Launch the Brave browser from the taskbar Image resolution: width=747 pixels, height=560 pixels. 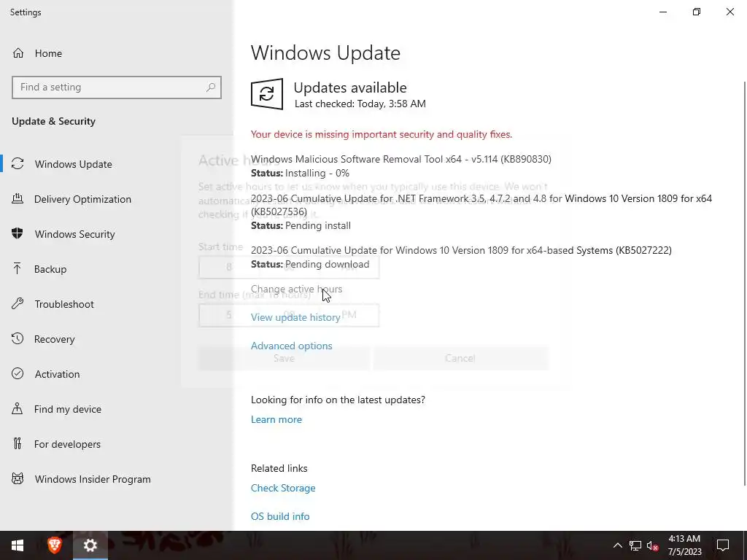click(54, 545)
